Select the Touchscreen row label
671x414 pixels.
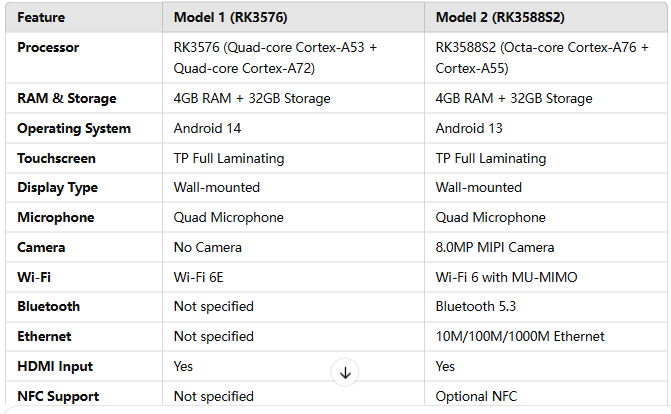[x=56, y=158]
